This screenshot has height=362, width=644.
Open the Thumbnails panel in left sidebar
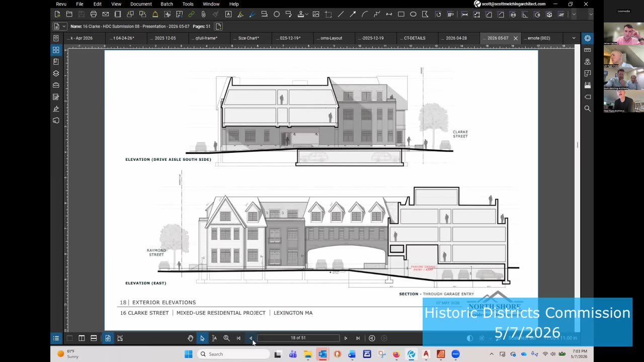tap(56, 50)
